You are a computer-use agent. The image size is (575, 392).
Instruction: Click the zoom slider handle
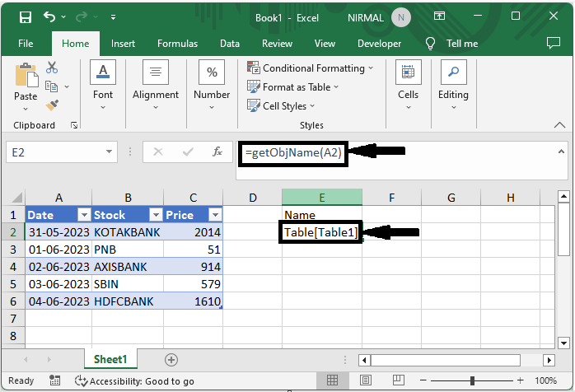click(472, 380)
